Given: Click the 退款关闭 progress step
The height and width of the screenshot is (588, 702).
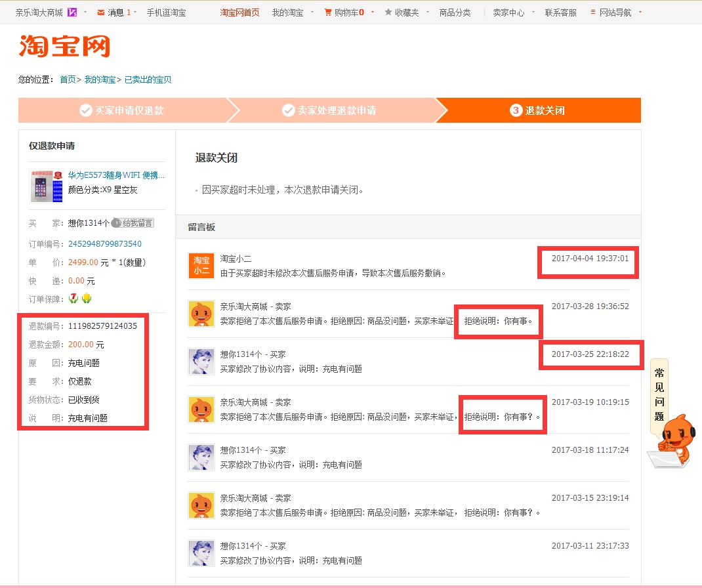Looking at the screenshot, I should coord(538,110).
